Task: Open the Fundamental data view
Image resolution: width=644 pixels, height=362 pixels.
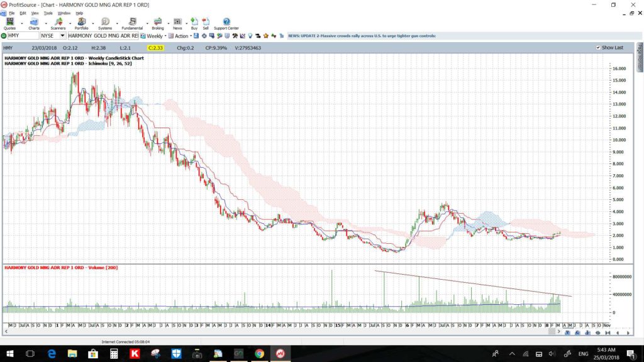Action: pos(132,24)
